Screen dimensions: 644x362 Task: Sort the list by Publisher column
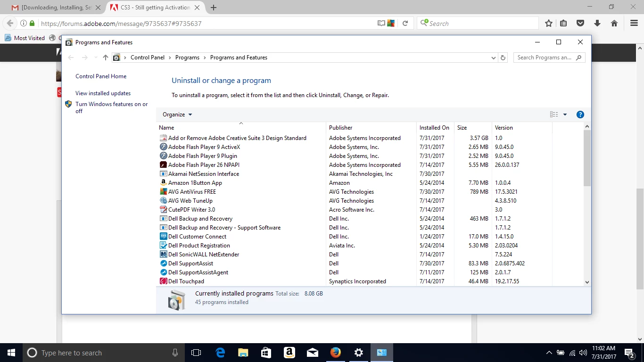(x=372, y=128)
